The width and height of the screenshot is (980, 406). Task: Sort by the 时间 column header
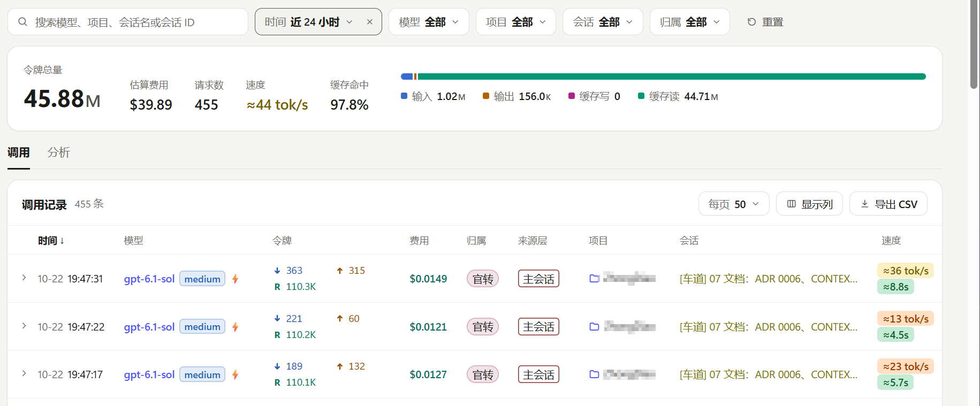point(51,241)
